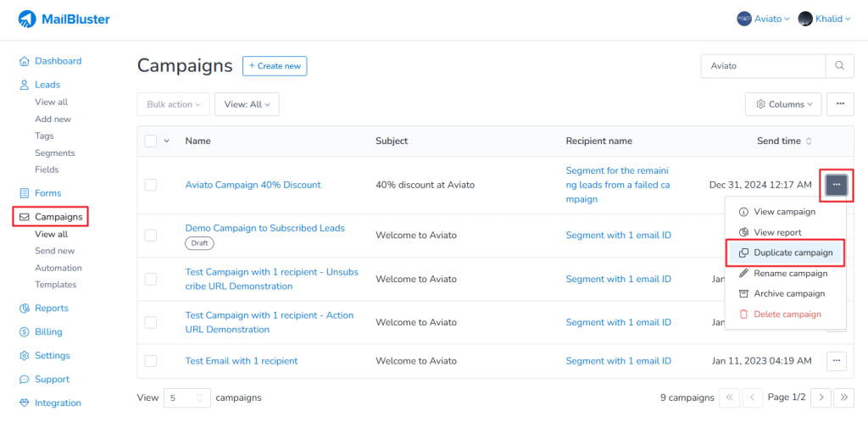The height and width of the screenshot is (428, 868).
Task: Click the search magnifier icon
Action: 839,65
